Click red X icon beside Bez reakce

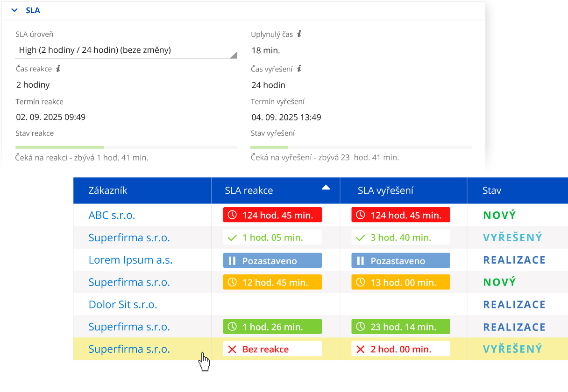[232, 349]
